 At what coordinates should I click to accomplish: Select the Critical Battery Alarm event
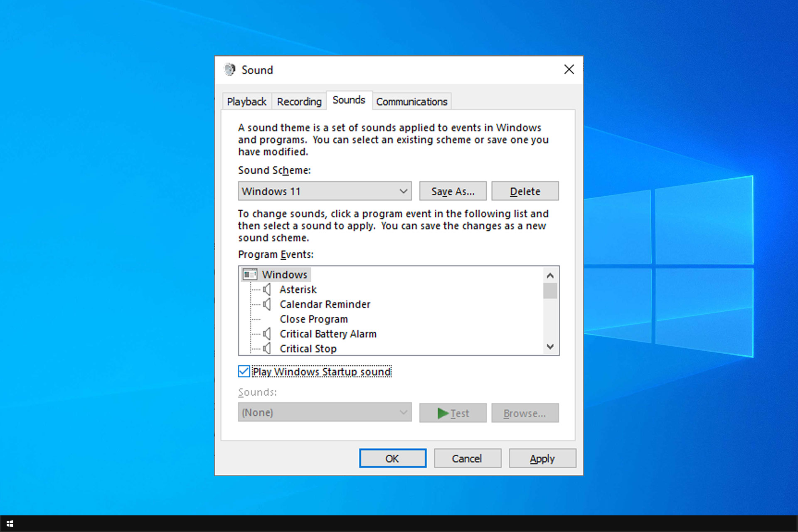[328, 334]
